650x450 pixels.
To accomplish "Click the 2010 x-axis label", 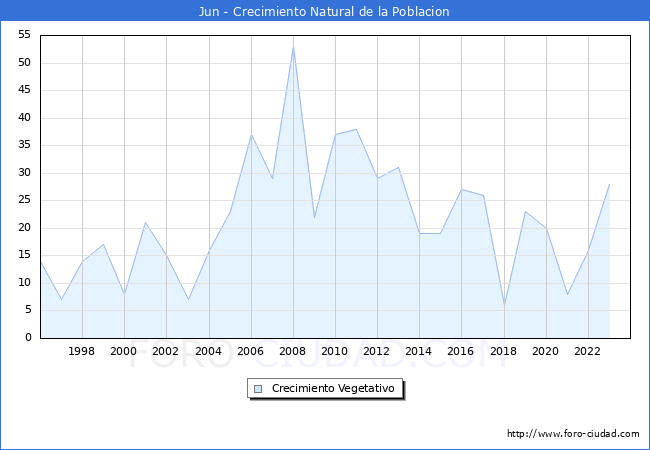I will click(335, 351).
